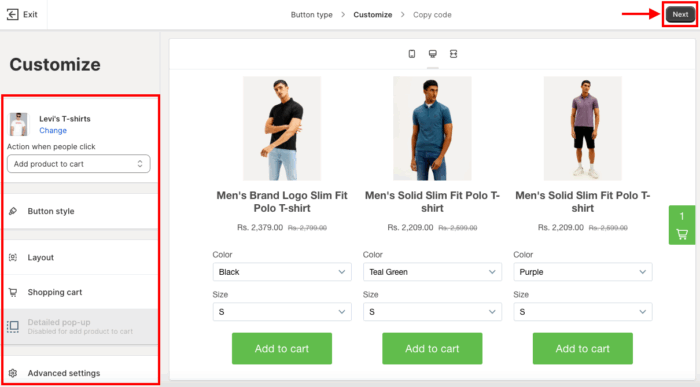Click the Exit back-arrow icon

pyautogui.click(x=12, y=14)
